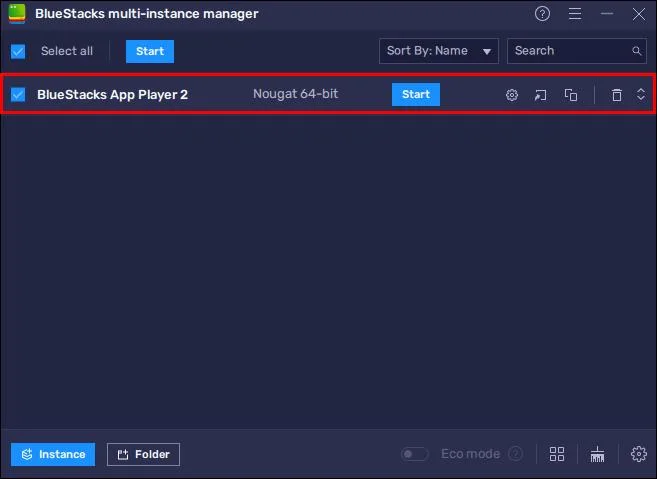Click the search magnifier icon
The width and height of the screenshot is (657, 479).
point(636,51)
